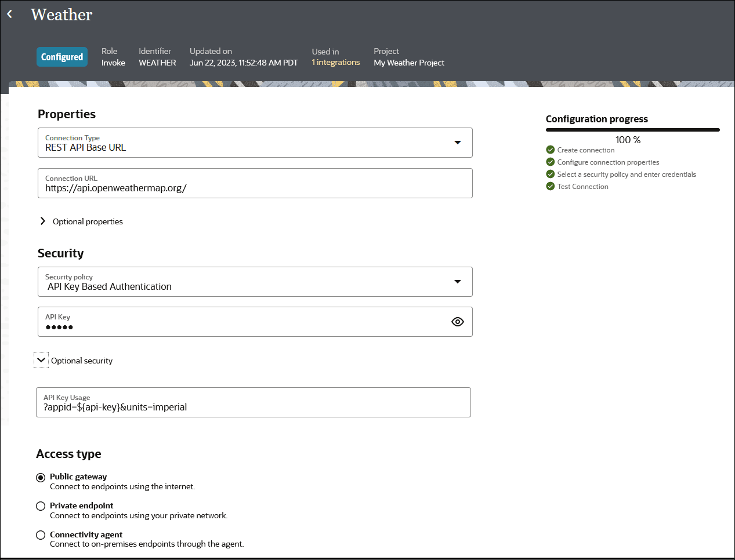The width and height of the screenshot is (735, 560).
Task: Select the Public gateway access type
Action: click(x=41, y=478)
